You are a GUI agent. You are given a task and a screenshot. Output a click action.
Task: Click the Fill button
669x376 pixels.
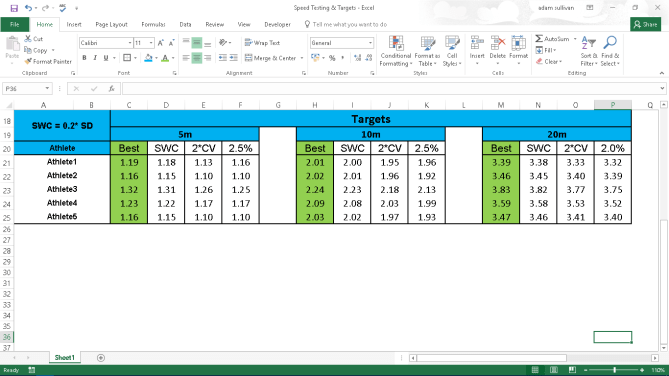[546, 50]
